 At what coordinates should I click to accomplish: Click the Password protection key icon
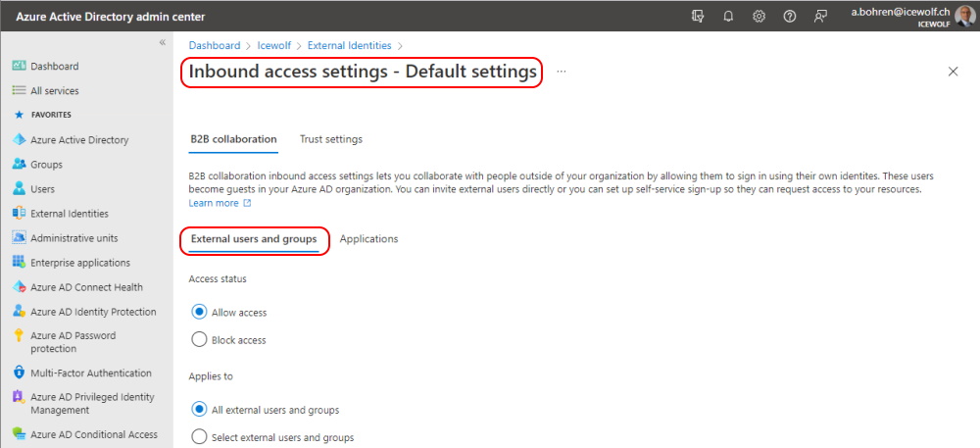19,335
